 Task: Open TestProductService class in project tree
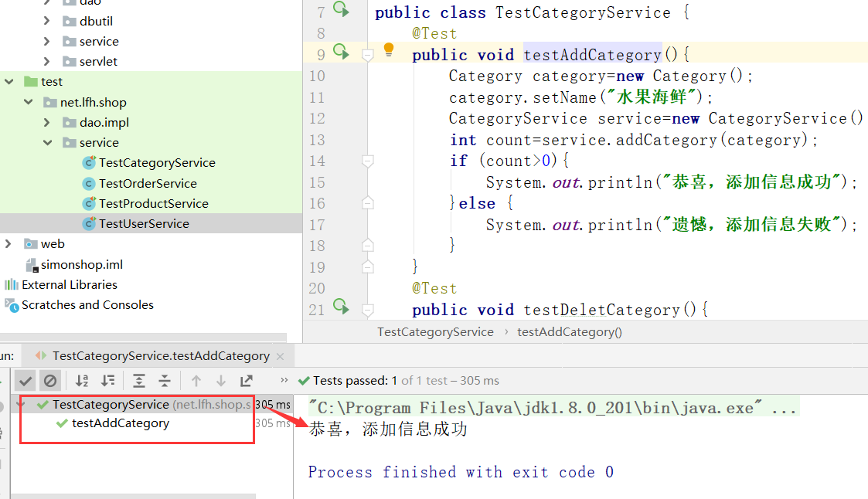(x=153, y=204)
